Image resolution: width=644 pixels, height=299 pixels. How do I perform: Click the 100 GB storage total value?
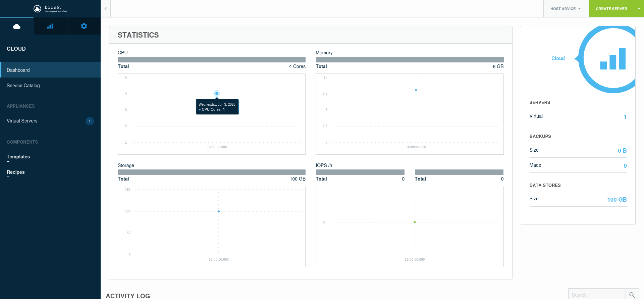(x=298, y=179)
